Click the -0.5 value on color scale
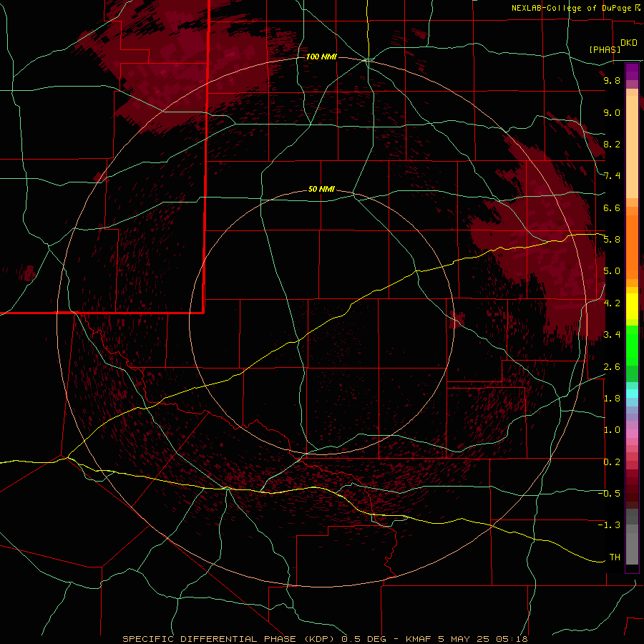This screenshot has height=644, width=644. [610, 494]
